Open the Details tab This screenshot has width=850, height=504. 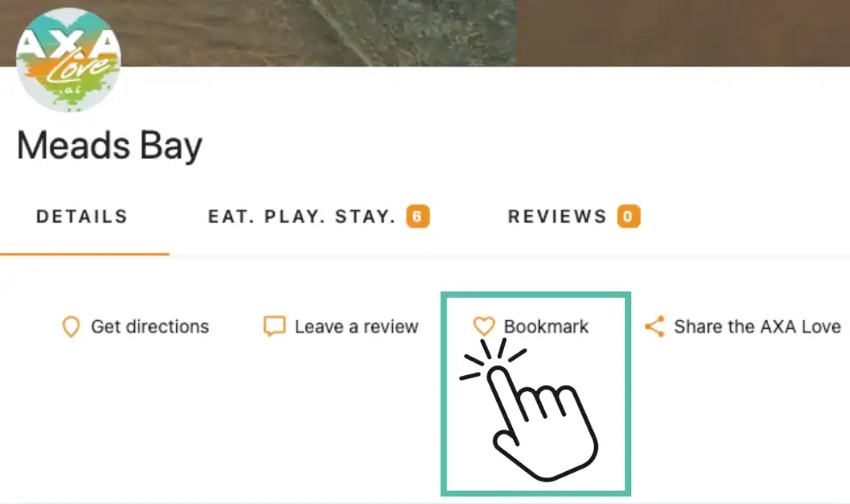(x=82, y=217)
